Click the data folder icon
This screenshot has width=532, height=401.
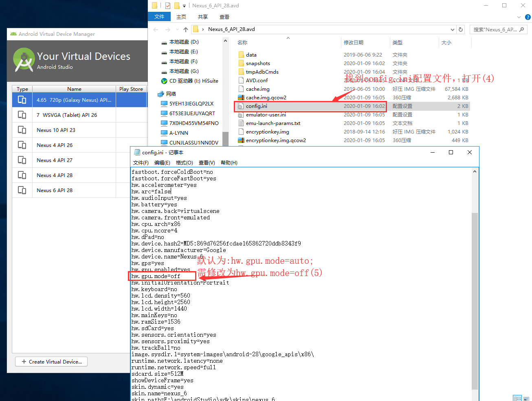(241, 55)
